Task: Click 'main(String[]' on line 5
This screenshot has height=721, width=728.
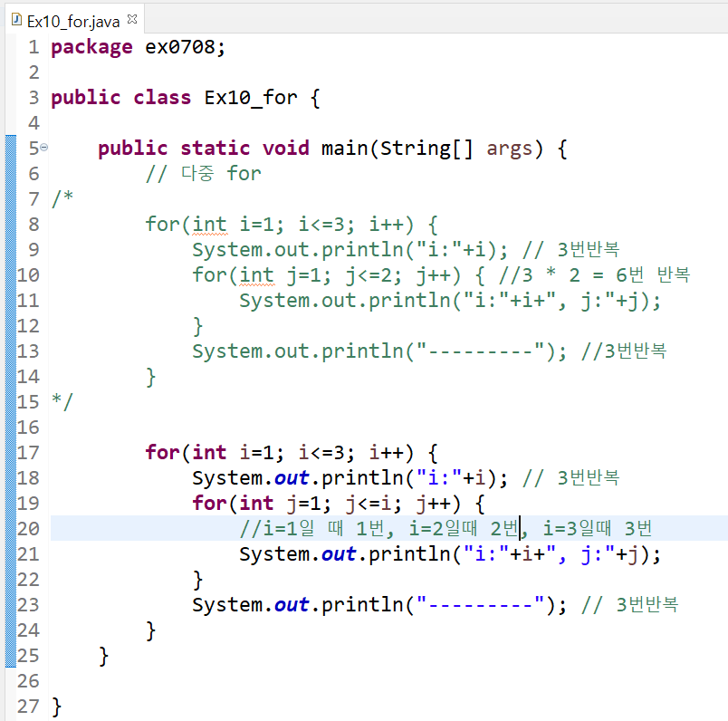Action: click(397, 149)
